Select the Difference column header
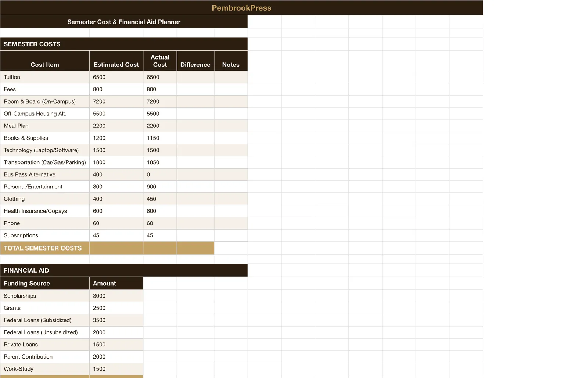The height and width of the screenshot is (378, 588). pos(196,61)
